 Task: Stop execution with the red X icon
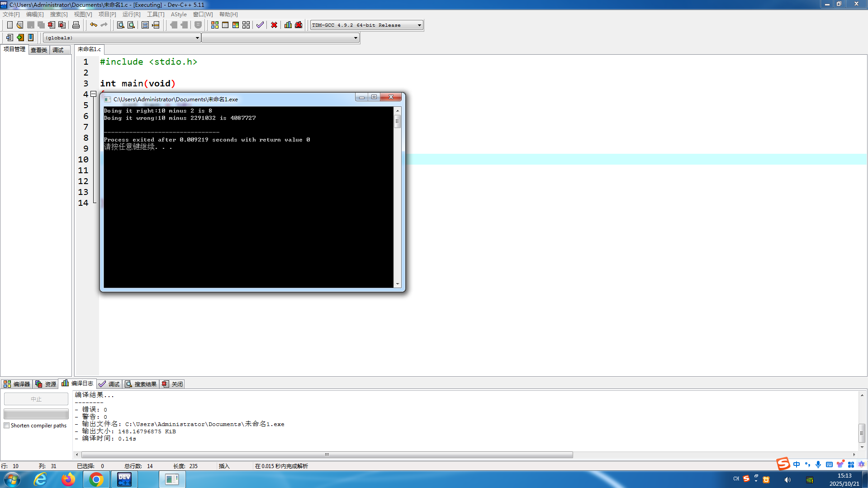point(274,25)
